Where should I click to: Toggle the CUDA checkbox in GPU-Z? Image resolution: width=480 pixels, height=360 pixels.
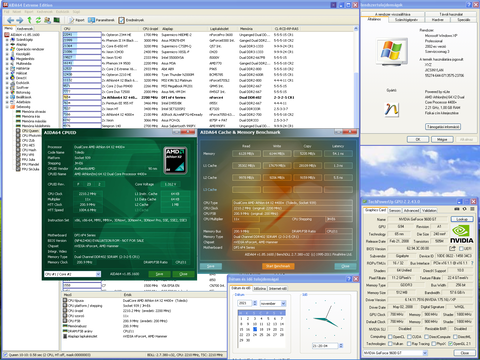pyautogui.click(x=410, y=337)
